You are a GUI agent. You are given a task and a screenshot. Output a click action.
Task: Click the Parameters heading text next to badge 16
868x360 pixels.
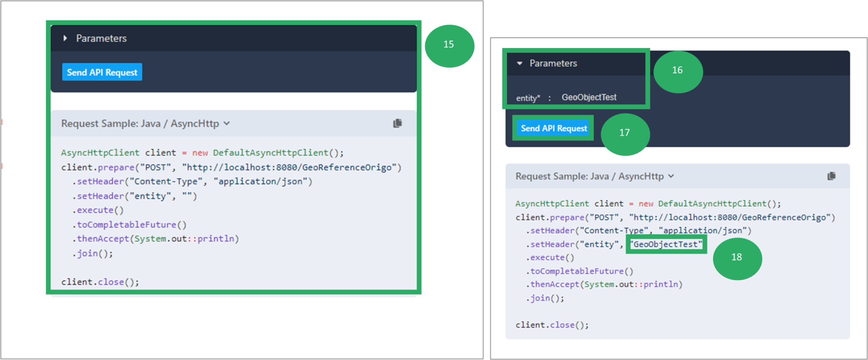coord(553,64)
